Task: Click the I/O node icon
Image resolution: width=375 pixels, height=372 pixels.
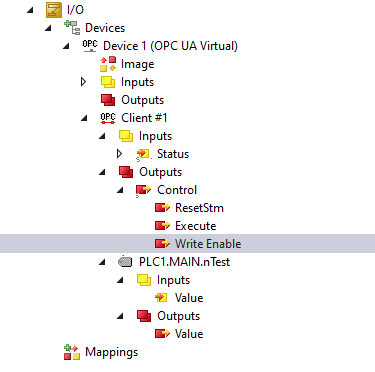Action: point(54,10)
